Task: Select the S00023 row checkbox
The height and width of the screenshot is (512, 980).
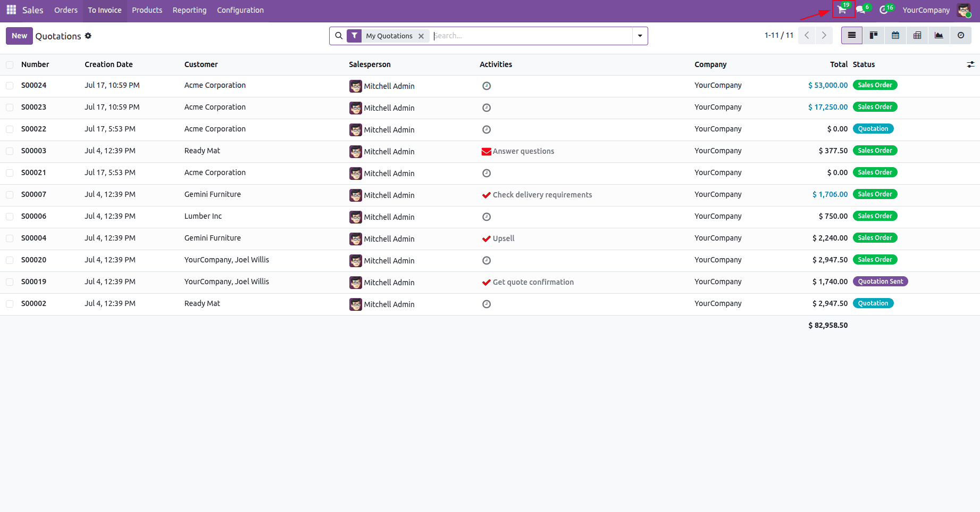Action: click(10, 108)
